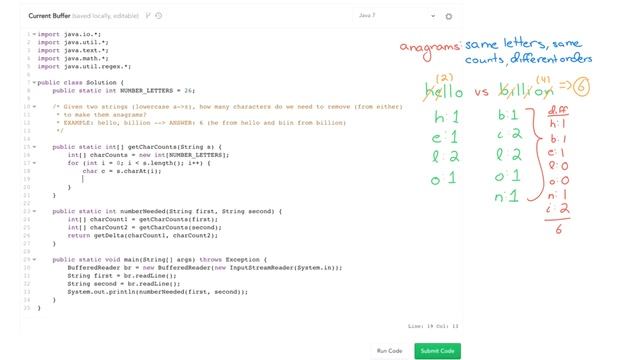The height and width of the screenshot is (360, 640).
Task: Click 'NUMBER_LETTERS = 26' declaration line
Action: (x=124, y=91)
